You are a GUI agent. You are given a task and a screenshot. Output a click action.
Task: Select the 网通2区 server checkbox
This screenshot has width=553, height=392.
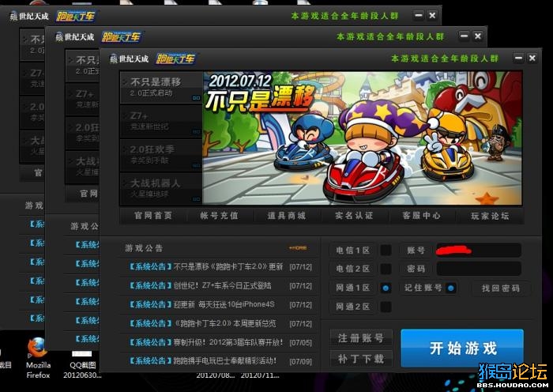point(386,307)
